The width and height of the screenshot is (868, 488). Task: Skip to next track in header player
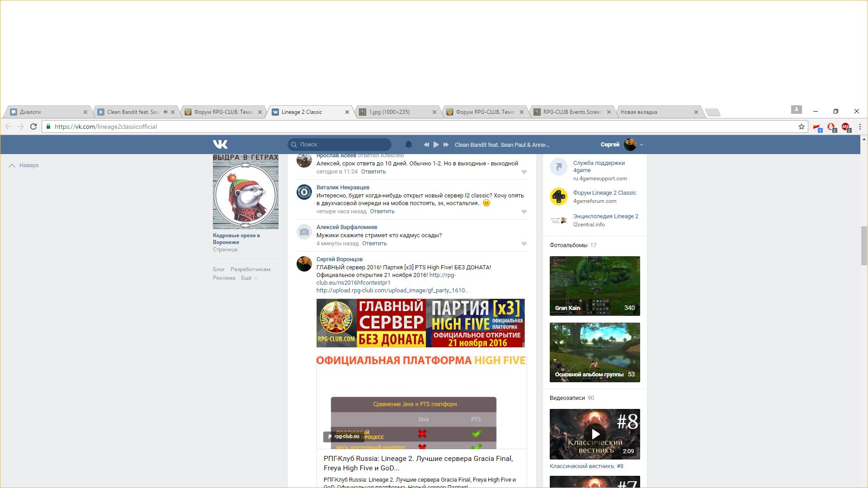coord(446,145)
